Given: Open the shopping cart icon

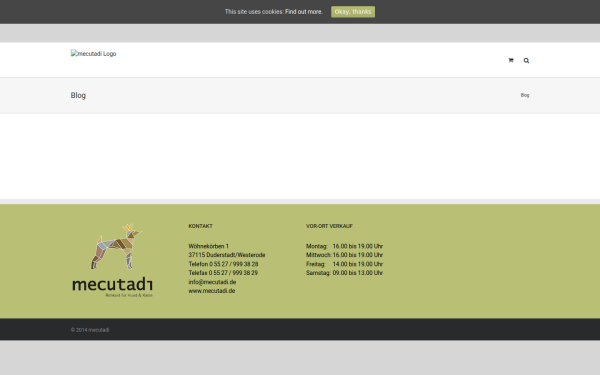Looking at the screenshot, I should (x=511, y=60).
